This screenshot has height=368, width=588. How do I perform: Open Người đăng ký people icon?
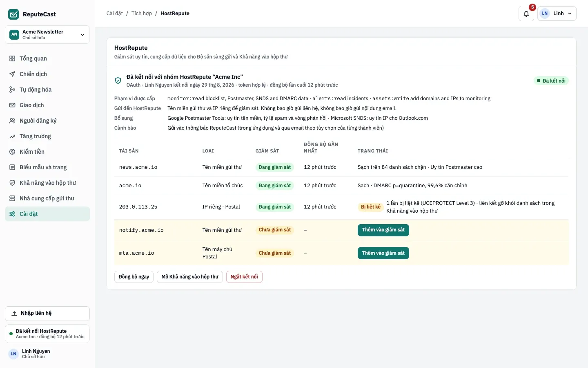(12, 121)
